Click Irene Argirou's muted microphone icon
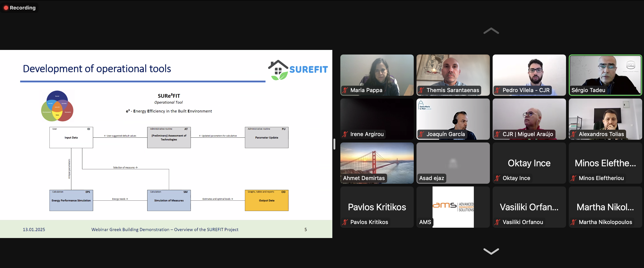Image resolution: width=644 pixels, height=268 pixels. pyautogui.click(x=345, y=134)
